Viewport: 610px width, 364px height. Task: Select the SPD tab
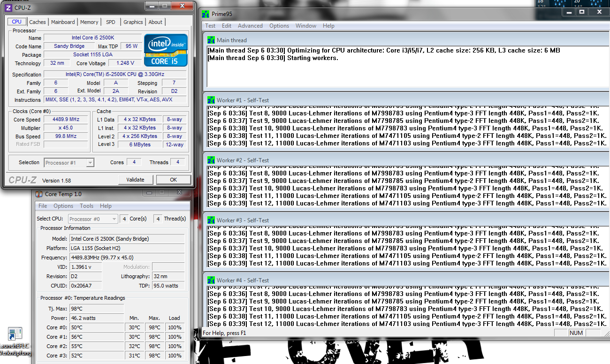111,22
